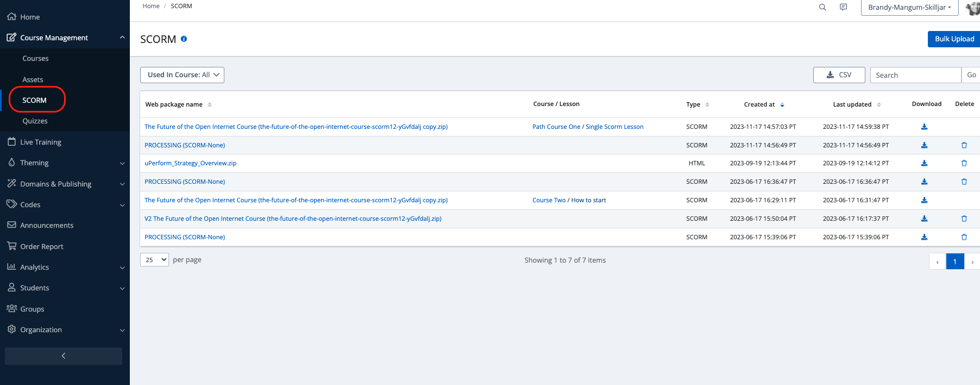Click the Search input field

coord(915,75)
